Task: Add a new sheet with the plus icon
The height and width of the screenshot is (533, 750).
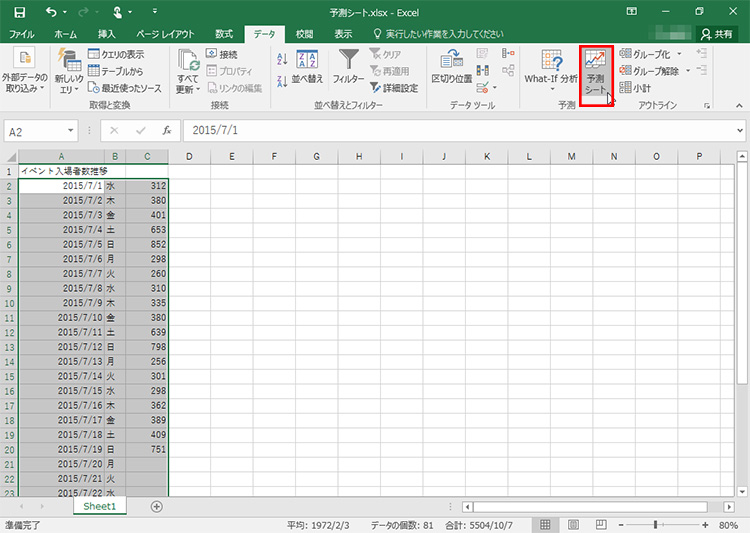Action: pyautogui.click(x=156, y=507)
